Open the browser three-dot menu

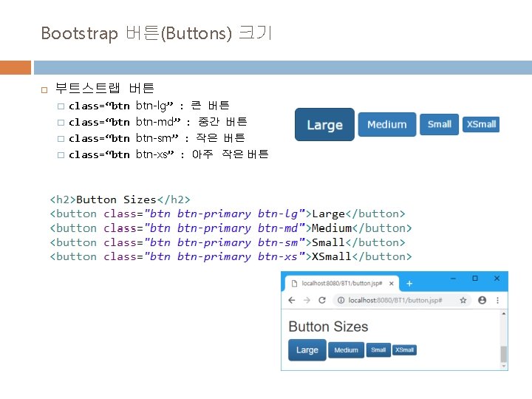tap(498, 300)
